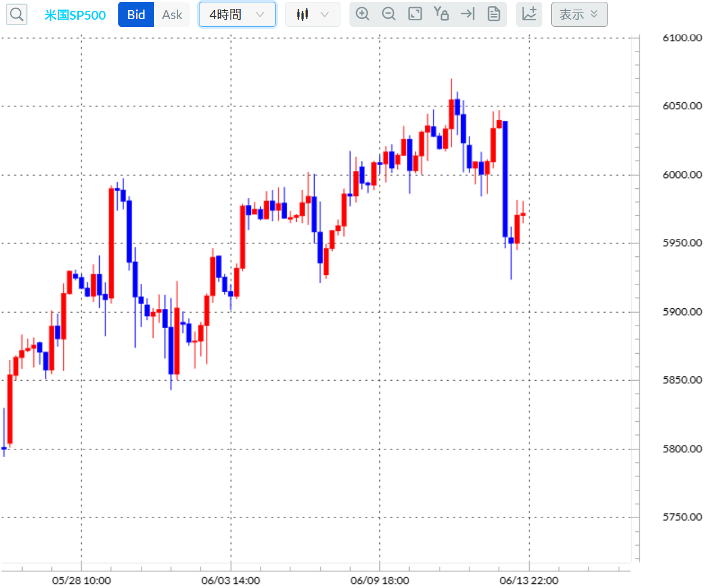Image resolution: width=706 pixels, height=588 pixels.
Task: Click the zoom out magnifier icon
Action: (389, 14)
